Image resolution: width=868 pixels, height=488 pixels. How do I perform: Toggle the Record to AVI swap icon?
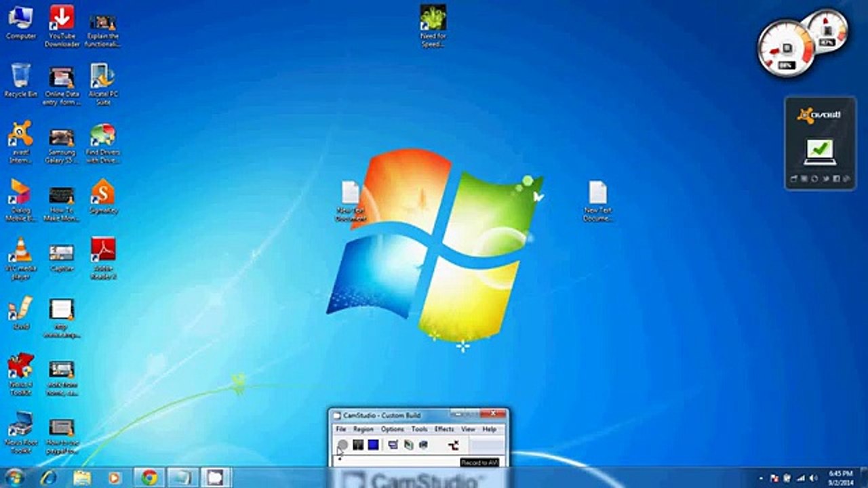[x=454, y=445]
